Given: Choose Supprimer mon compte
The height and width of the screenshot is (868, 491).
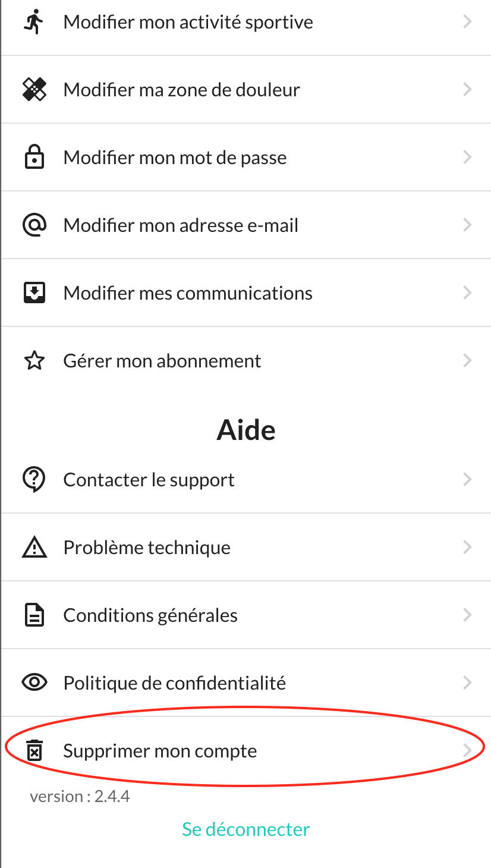Looking at the screenshot, I should tap(160, 751).
